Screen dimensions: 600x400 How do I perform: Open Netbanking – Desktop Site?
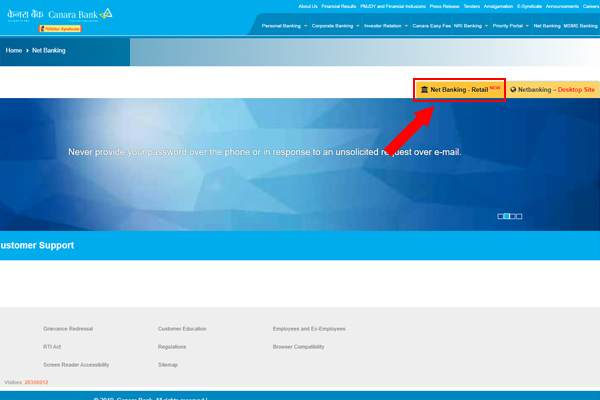tap(553, 90)
